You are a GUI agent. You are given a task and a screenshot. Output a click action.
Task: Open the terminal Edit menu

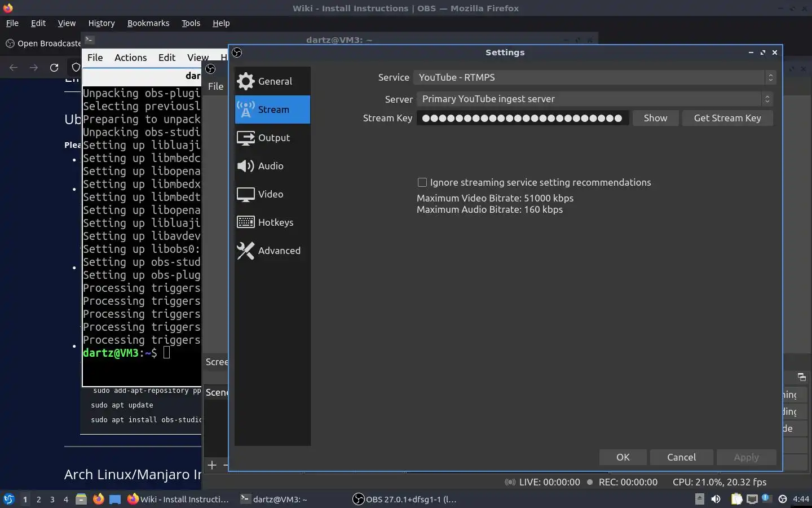pyautogui.click(x=167, y=58)
